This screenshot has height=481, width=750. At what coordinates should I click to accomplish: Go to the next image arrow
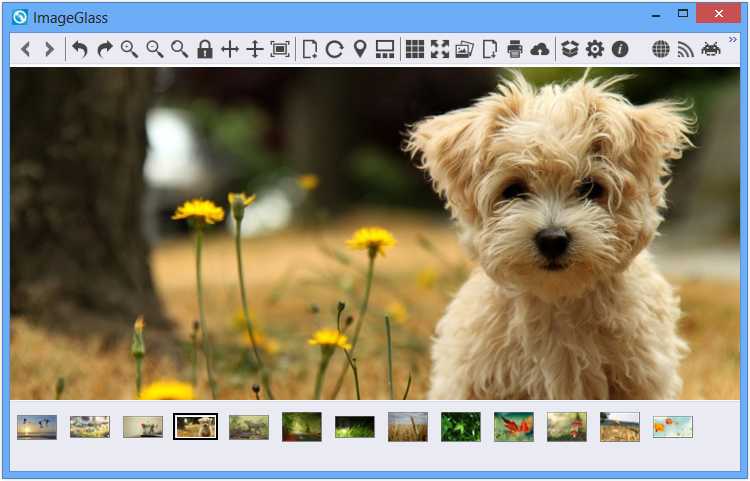pyautogui.click(x=49, y=49)
